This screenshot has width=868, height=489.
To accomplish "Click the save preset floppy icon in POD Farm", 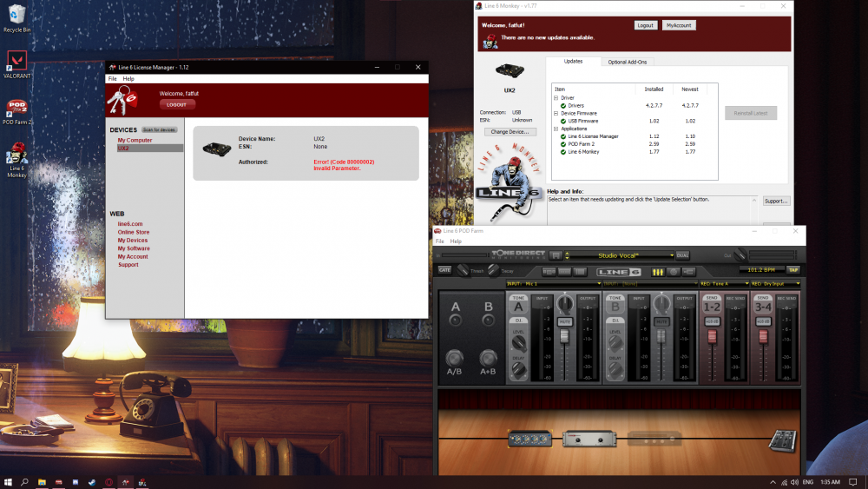I will tap(556, 255).
